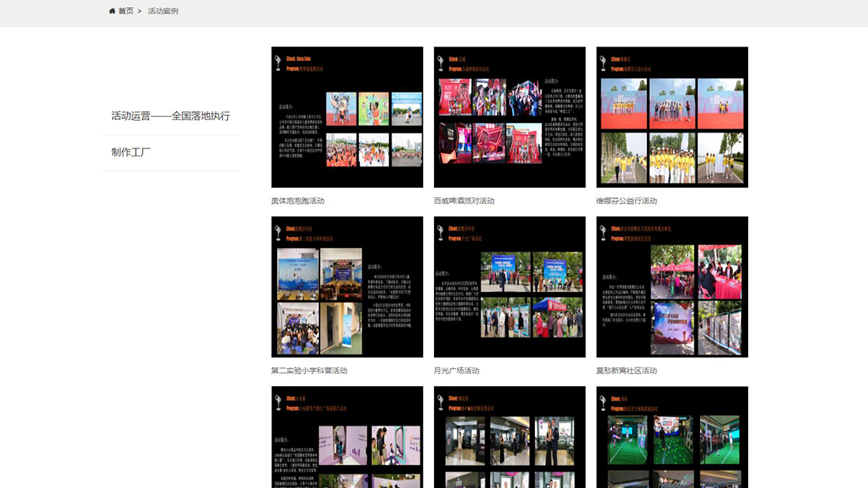The width and height of the screenshot is (868, 488).
Task: Click the 第二实验小学科普活动 title link
Action: pos(309,370)
